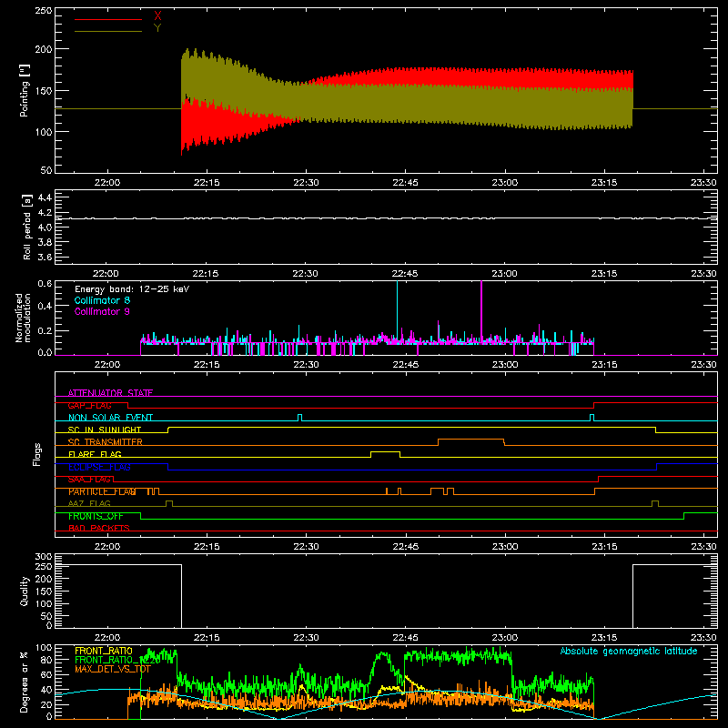This screenshot has width=728, height=728.
Task: Click the GAP_FLAG label
Action: point(89,405)
